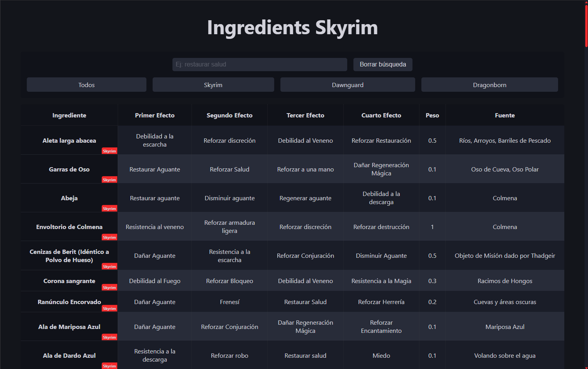Select the Skyrim filter
This screenshot has width=588, height=369.
click(x=213, y=84)
